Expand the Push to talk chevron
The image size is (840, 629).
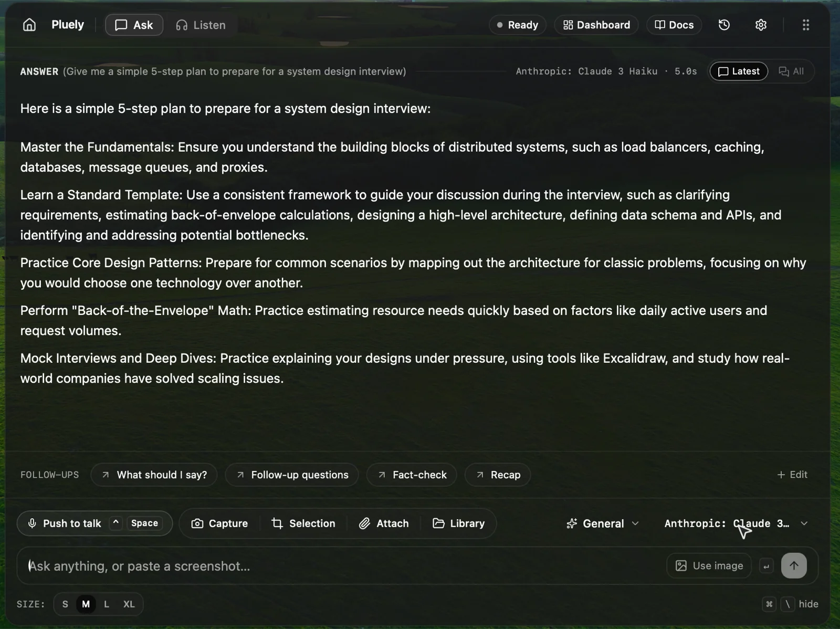(116, 523)
